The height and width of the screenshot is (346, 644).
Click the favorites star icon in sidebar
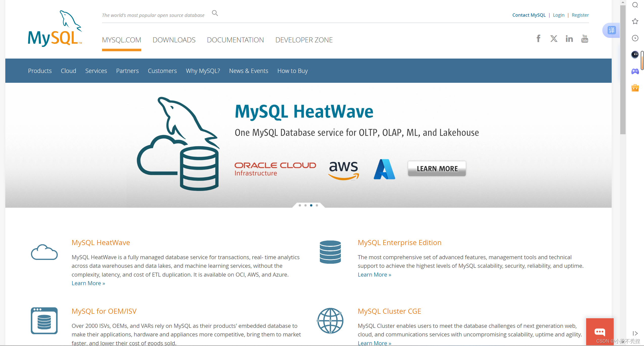point(635,21)
